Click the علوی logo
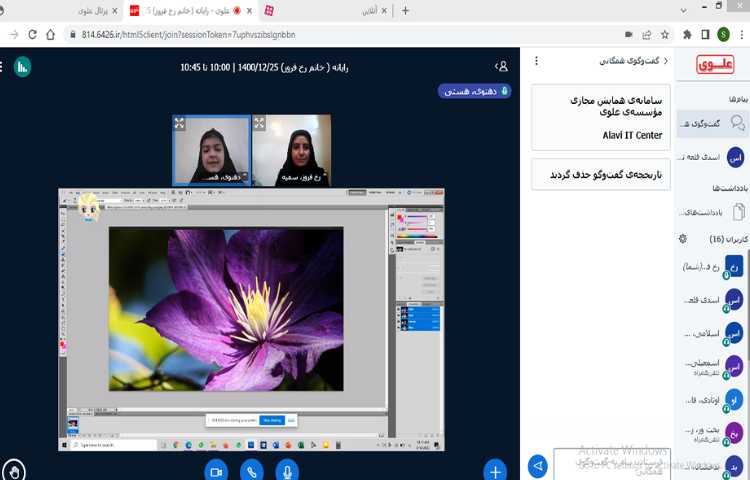The image size is (750, 480). (x=715, y=65)
